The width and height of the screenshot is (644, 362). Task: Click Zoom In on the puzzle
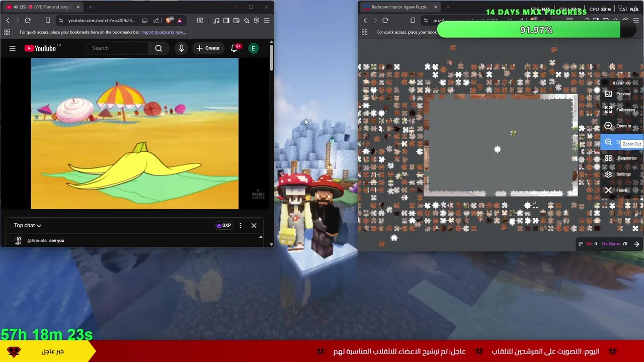tap(622, 126)
